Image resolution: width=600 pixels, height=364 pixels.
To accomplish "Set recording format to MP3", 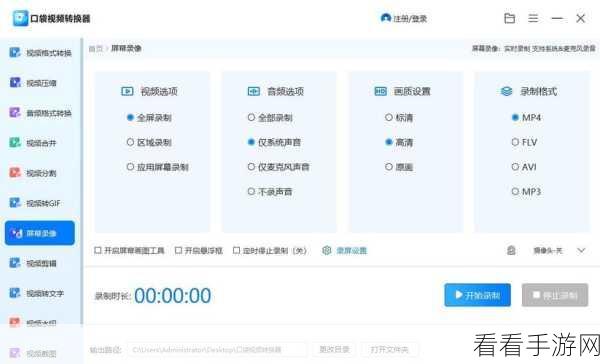I will pos(527,191).
